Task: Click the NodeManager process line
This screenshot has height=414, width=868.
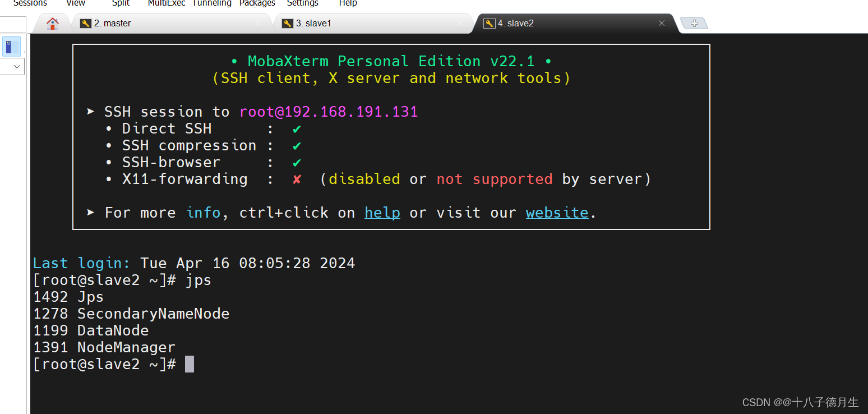Action: point(104,347)
